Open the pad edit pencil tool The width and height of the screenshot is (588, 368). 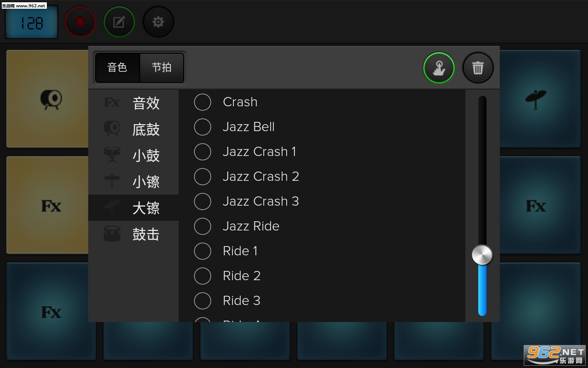coord(119,21)
